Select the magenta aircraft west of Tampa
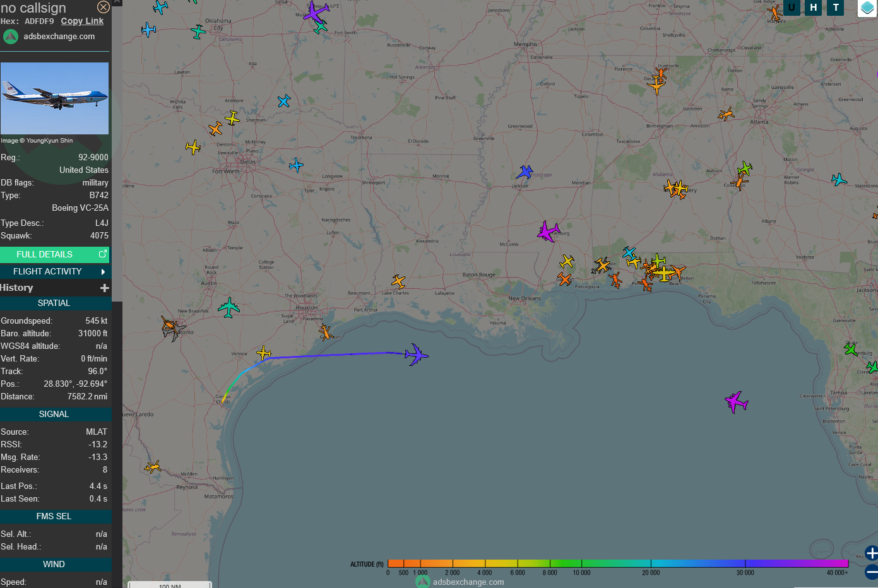The width and height of the screenshot is (878, 588). click(736, 401)
